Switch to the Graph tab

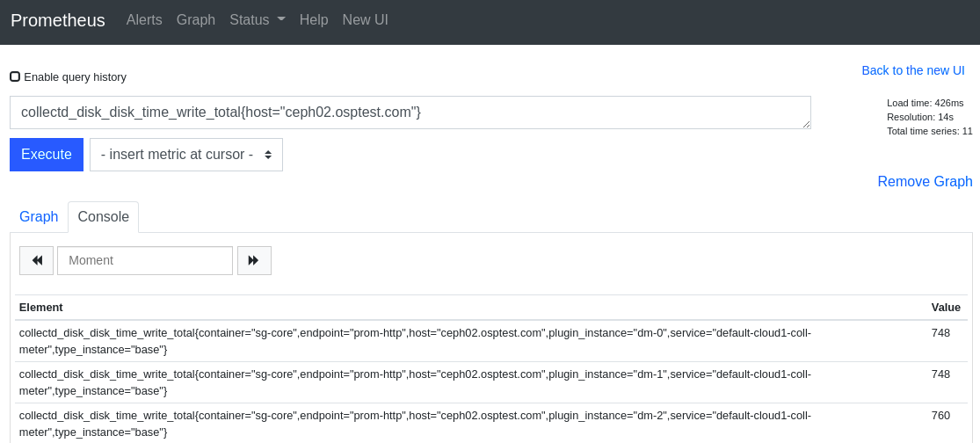(x=39, y=217)
